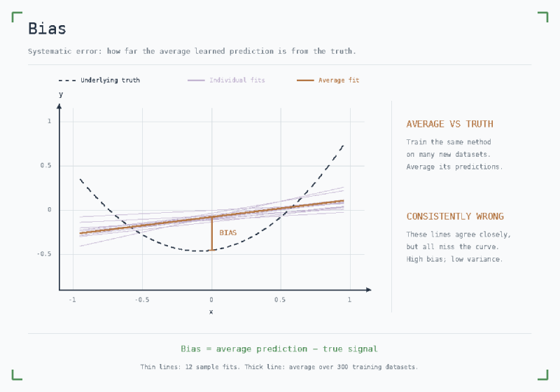Screen dimensions: 560x392
Task: Click the x axis label below the chart
Action: click(x=211, y=311)
